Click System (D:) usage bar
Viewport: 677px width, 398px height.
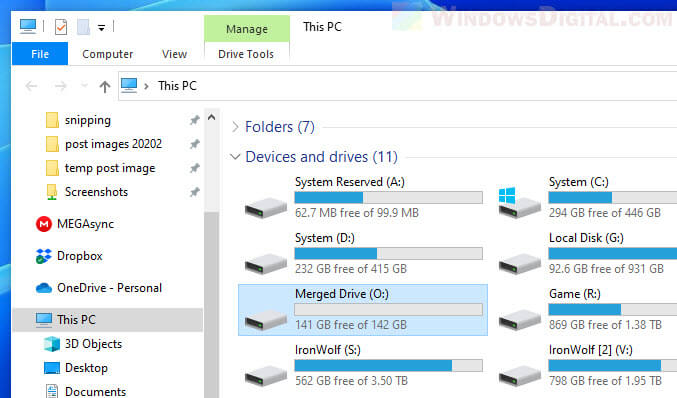click(389, 254)
